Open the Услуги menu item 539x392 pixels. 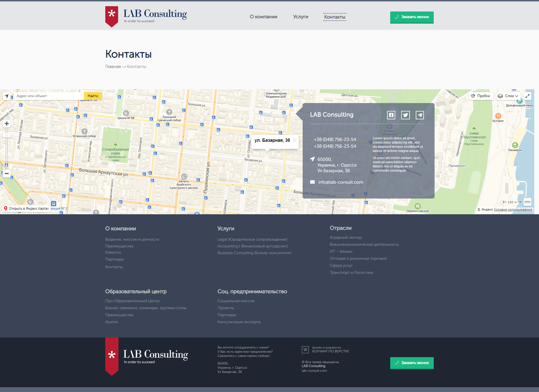300,17
